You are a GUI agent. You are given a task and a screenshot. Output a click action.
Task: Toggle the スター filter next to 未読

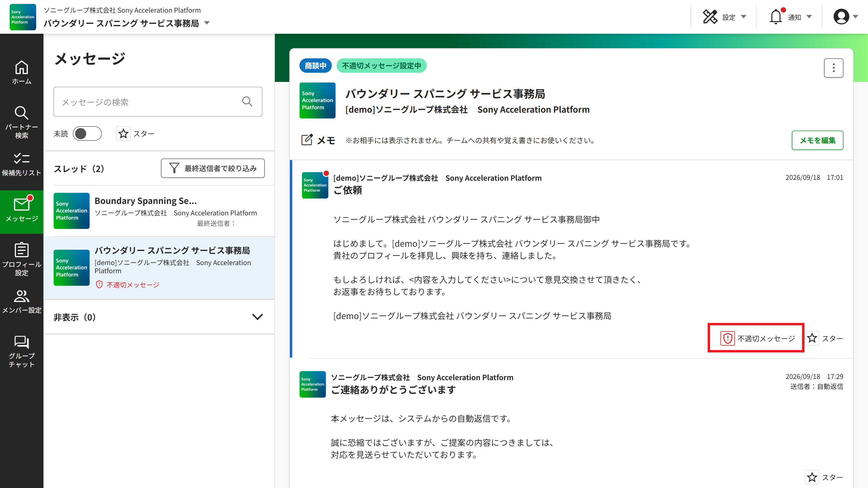click(123, 134)
